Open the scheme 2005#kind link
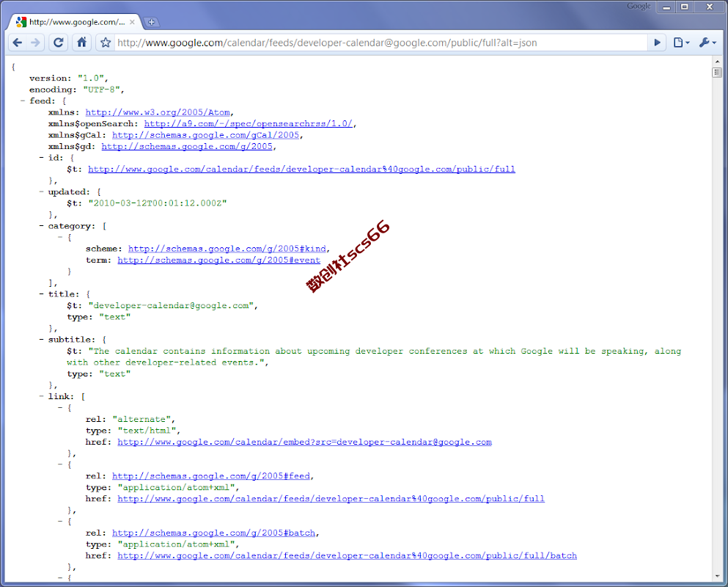 tap(227, 249)
